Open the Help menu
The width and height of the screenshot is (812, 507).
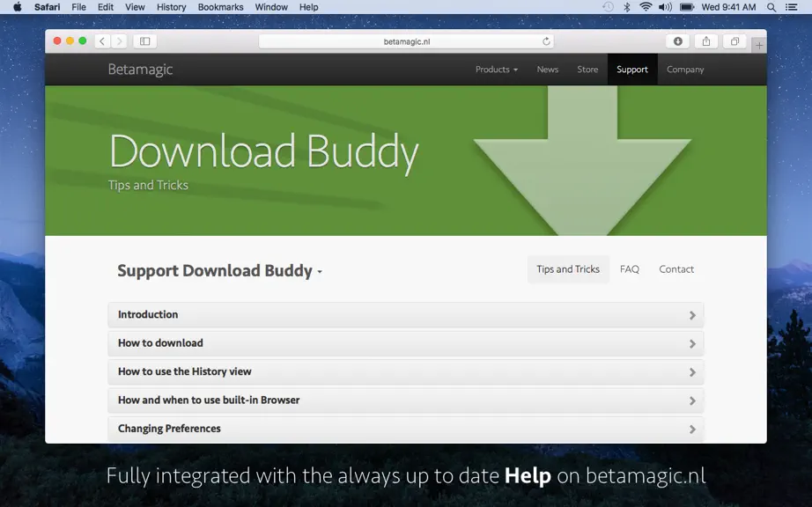click(308, 7)
